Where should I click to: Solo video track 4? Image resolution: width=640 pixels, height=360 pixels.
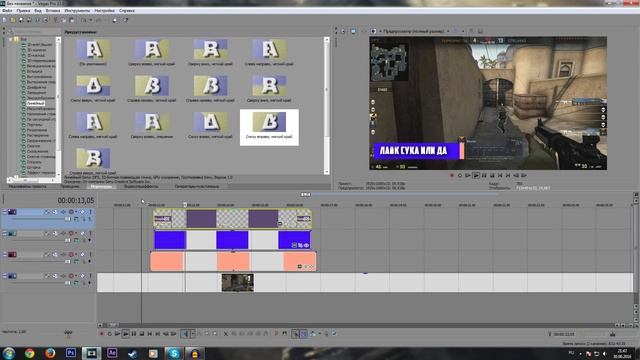pyautogui.click(x=90, y=276)
